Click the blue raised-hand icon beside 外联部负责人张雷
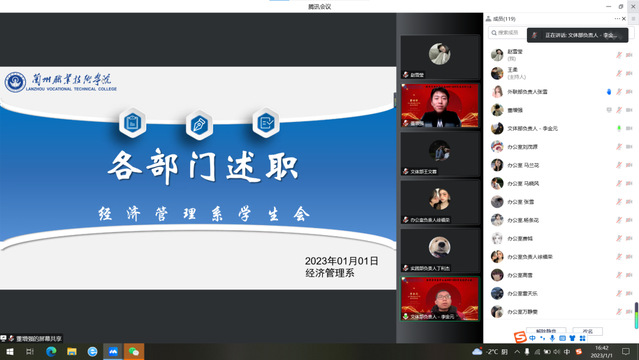Viewport: 639px width, 360px height. (609, 92)
